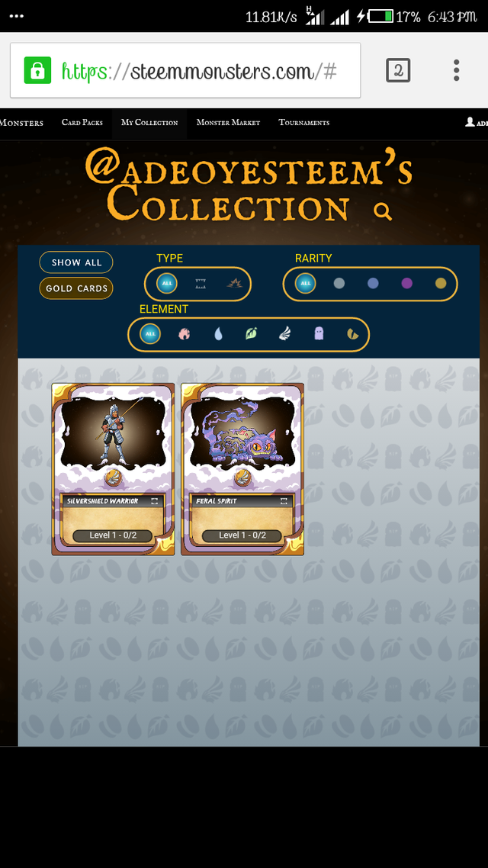Filter by fire element icon
Screen dimensions: 488x868
click(184, 334)
